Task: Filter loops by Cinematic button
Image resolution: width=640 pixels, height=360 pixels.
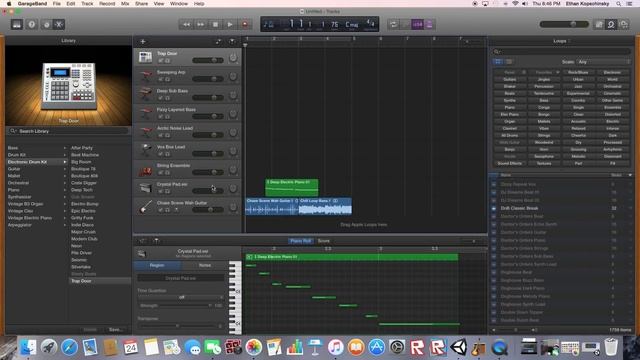Action: tap(612, 93)
